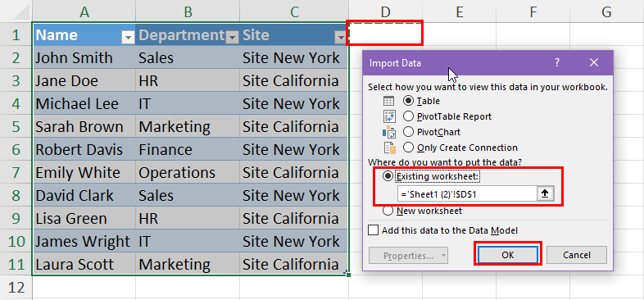Viewport: 644px width, 300px height.
Task: Select row 5 header
Action: point(16,126)
